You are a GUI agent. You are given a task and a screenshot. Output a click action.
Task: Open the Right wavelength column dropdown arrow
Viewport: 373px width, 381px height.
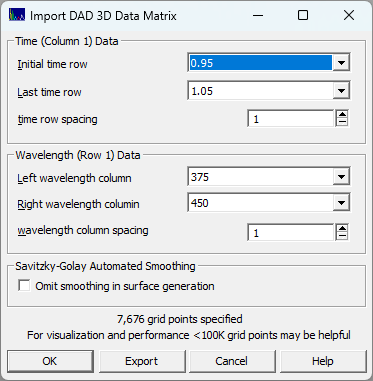pyautogui.click(x=341, y=203)
